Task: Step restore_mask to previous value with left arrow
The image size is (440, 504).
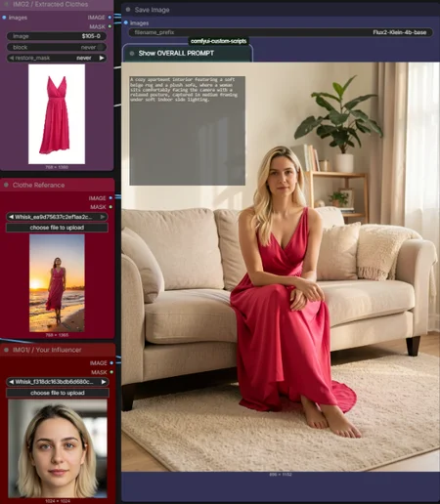Action: point(12,58)
